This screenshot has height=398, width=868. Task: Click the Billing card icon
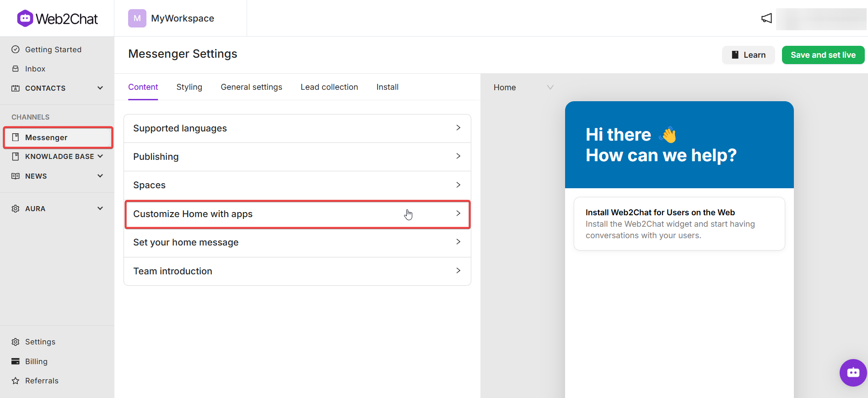[16, 361]
